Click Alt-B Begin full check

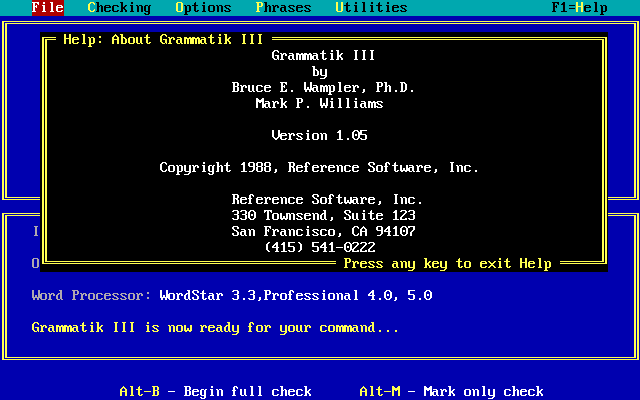(215, 391)
